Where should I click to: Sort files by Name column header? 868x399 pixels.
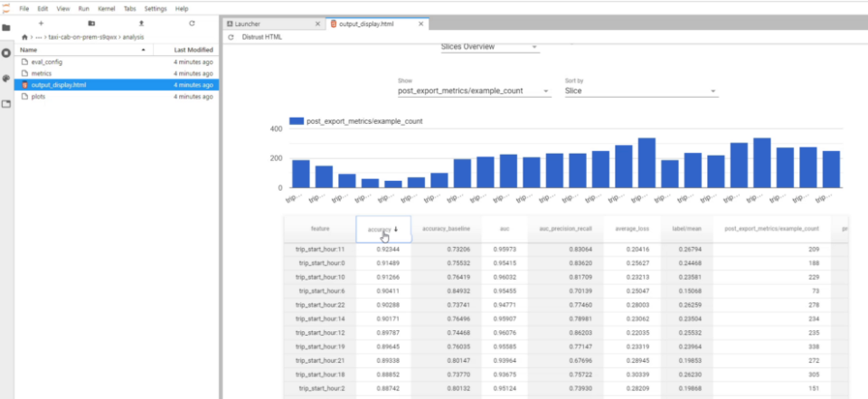click(x=83, y=50)
